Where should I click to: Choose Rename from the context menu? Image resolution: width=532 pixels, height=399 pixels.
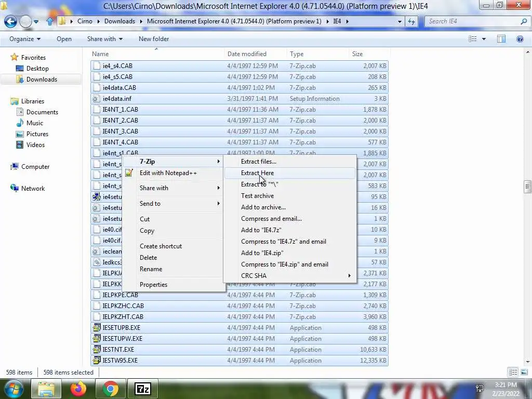click(174, 269)
